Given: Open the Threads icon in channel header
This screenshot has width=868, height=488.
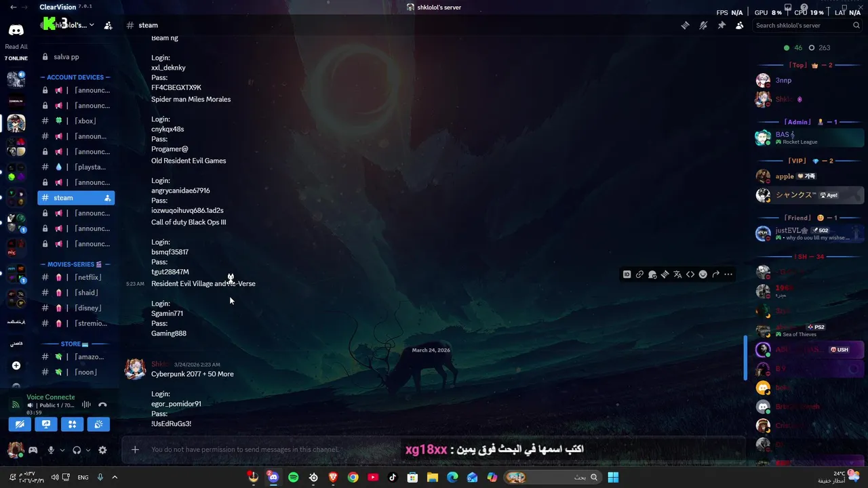Looking at the screenshot, I should pos(686,25).
